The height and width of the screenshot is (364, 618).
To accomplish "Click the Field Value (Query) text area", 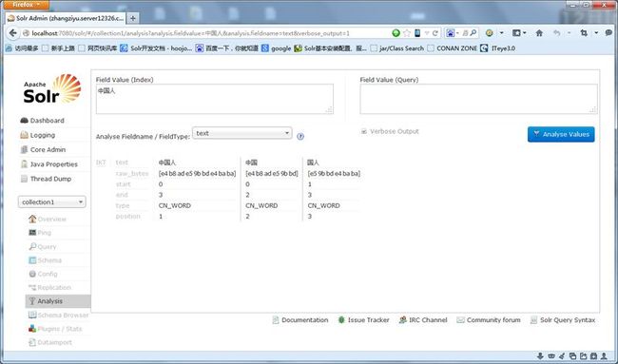I will pyautogui.click(x=478, y=99).
